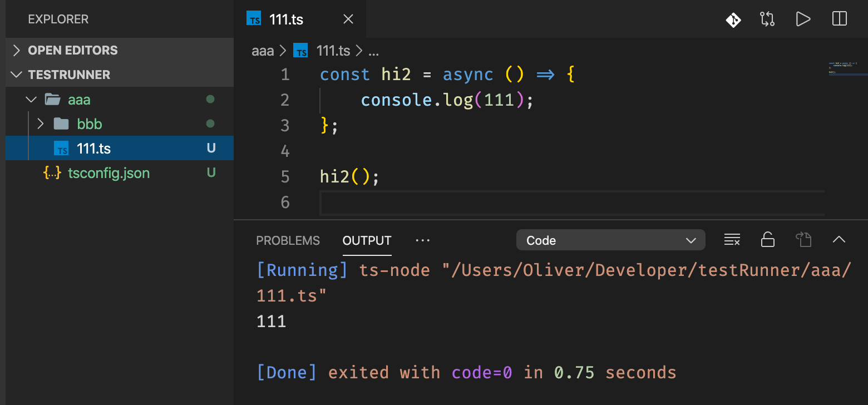
Task: Run the code with the play button
Action: 803,19
